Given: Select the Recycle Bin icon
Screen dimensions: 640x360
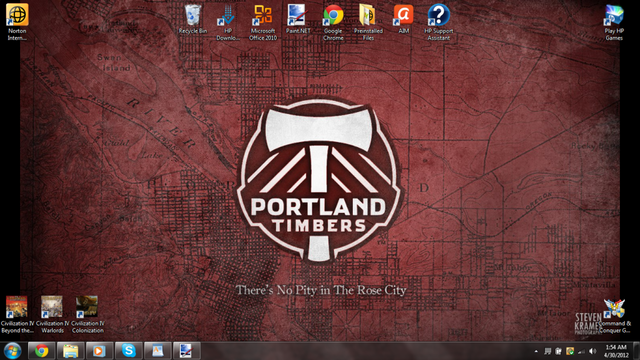Looking at the screenshot, I should click(193, 19).
